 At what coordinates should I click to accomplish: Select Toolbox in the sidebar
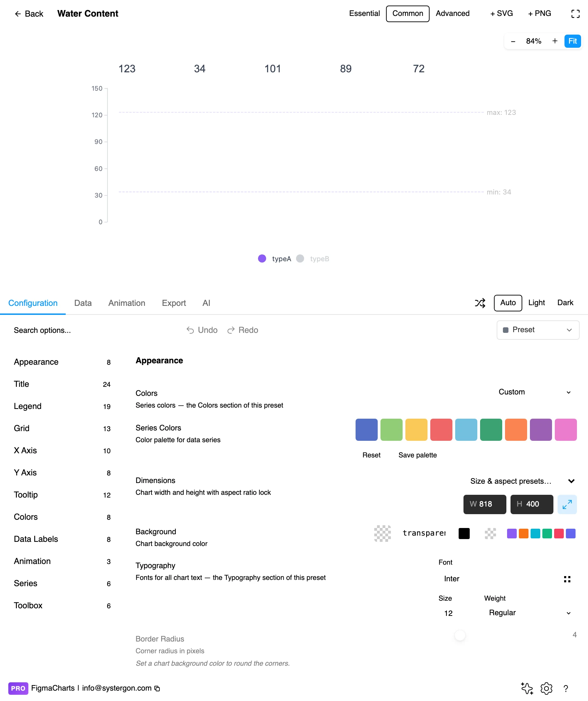pyautogui.click(x=62, y=606)
